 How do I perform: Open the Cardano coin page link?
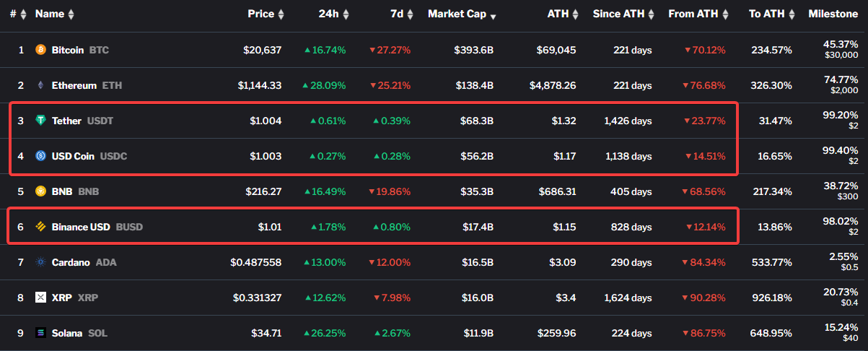tap(84, 262)
